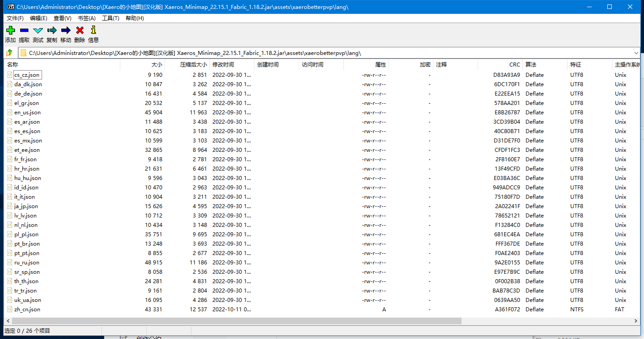This screenshot has height=339, width=644.
Task: Click the blue Extract (提取) minus icon
Action: click(24, 30)
